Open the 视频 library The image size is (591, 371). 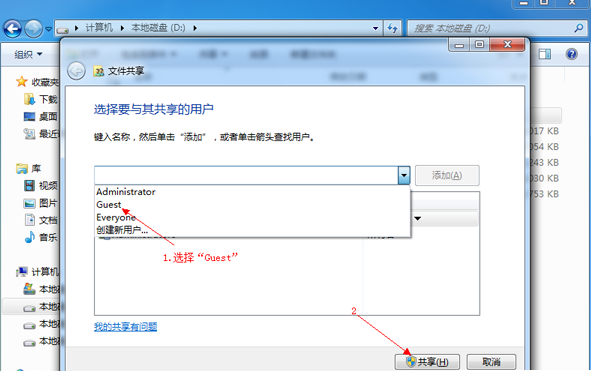[41, 185]
